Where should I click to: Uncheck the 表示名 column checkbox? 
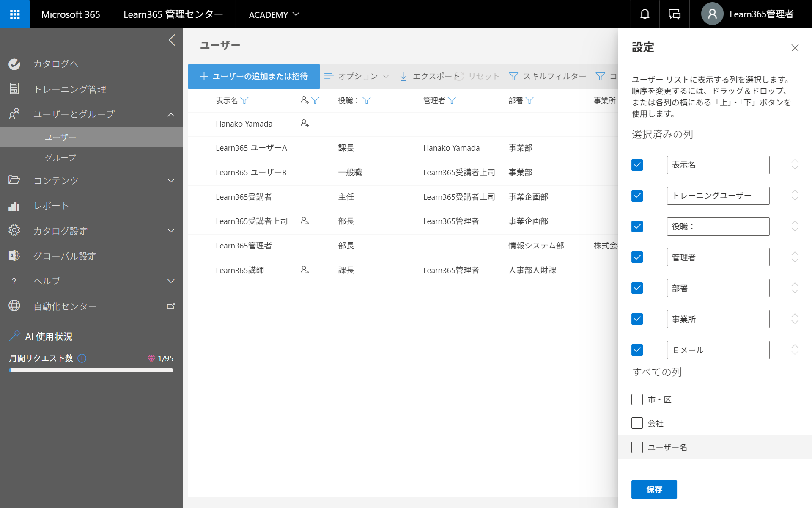point(637,165)
